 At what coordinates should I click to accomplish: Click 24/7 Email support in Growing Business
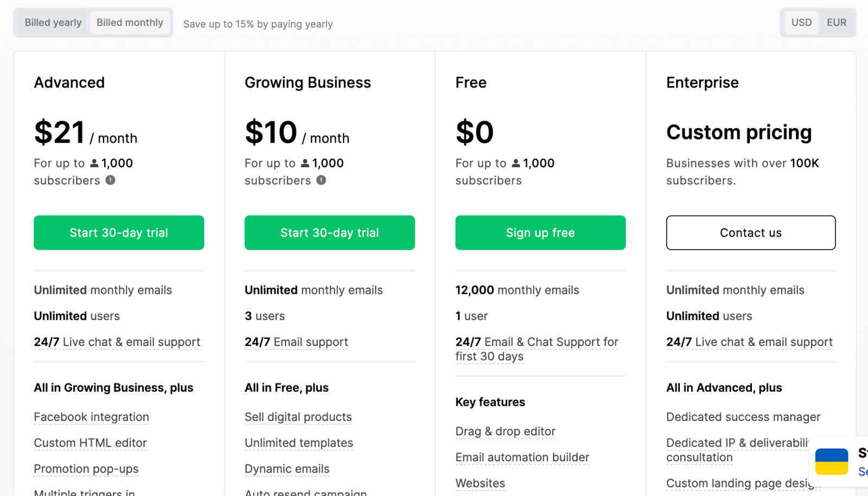[x=296, y=342]
